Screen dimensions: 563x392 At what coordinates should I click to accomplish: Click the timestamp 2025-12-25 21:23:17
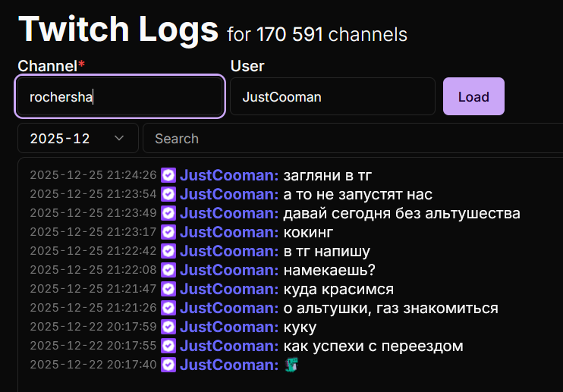point(93,232)
